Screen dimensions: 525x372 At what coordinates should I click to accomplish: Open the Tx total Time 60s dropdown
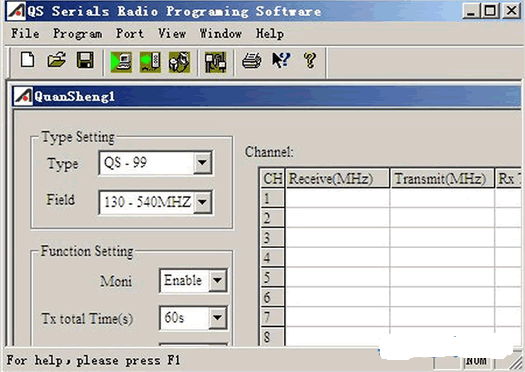[x=218, y=317]
